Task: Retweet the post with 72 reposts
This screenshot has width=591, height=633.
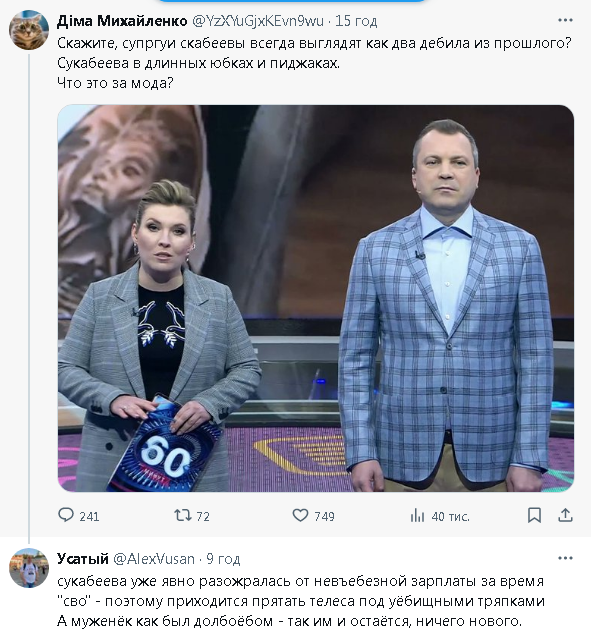Action: click(x=182, y=516)
